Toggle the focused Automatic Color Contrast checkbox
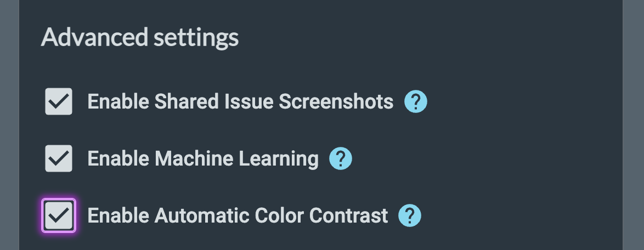Image resolution: width=644 pixels, height=250 pixels. (x=59, y=215)
